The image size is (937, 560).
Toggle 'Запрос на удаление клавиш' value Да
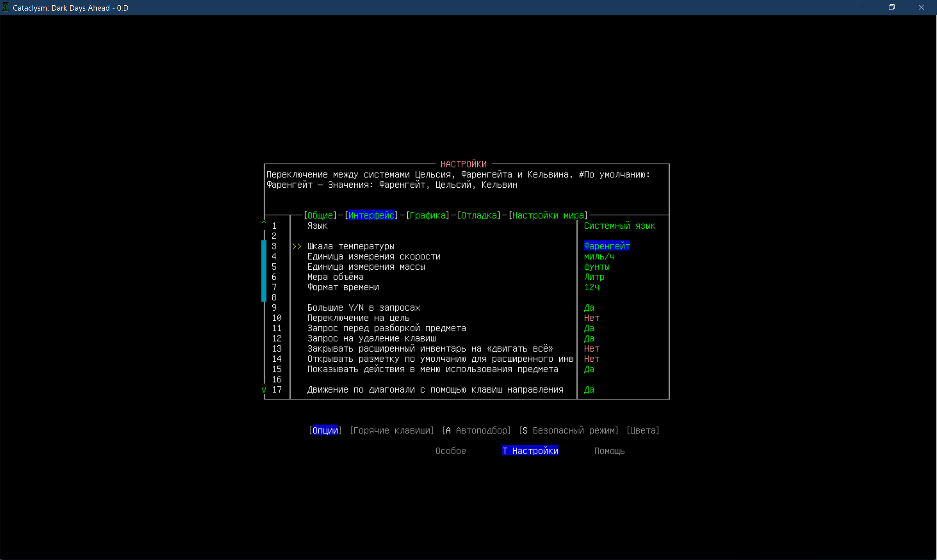(589, 338)
